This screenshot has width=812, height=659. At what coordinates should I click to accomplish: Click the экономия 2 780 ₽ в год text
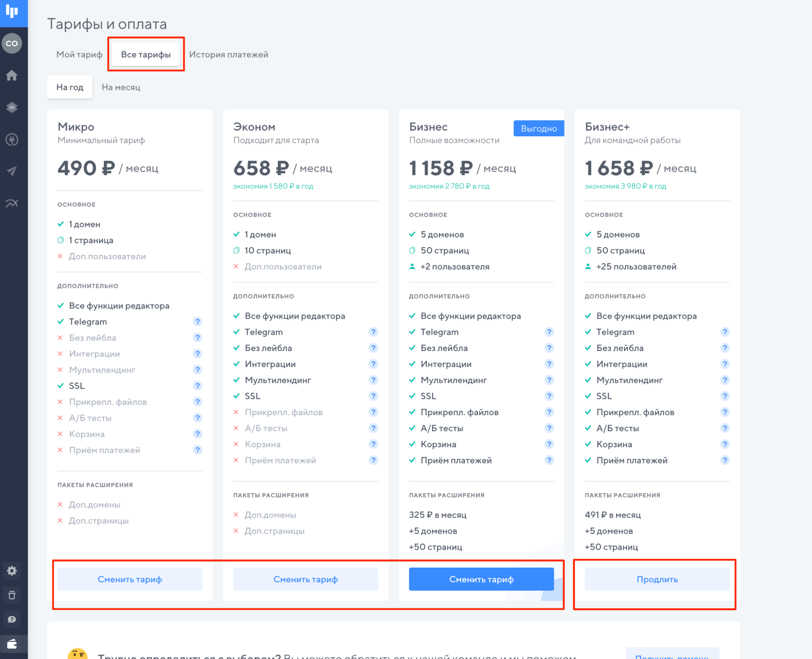pos(449,186)
